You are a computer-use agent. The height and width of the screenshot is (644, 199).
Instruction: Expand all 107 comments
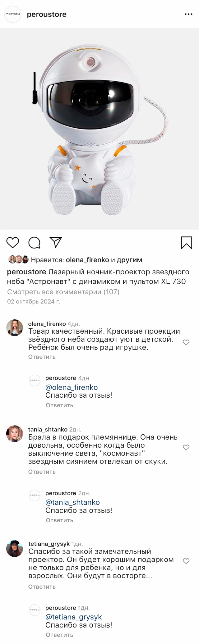(63, 292)
